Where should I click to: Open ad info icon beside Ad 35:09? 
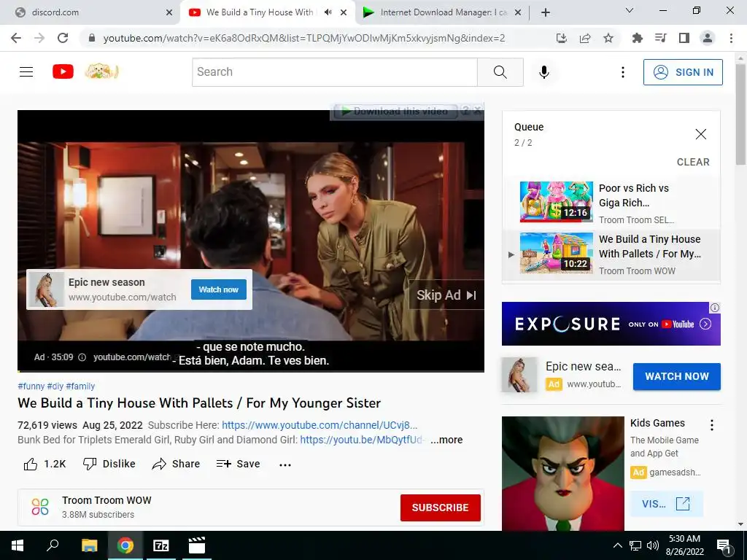point(82,357)
